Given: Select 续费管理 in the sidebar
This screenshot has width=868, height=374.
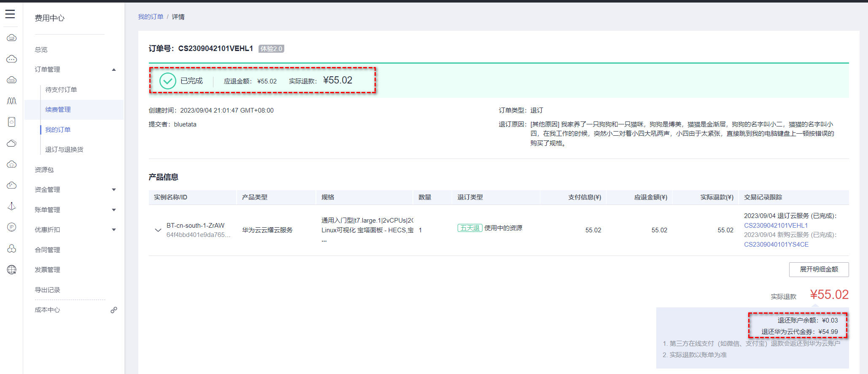Looking at the screenshot, I should tap(58, 110).
